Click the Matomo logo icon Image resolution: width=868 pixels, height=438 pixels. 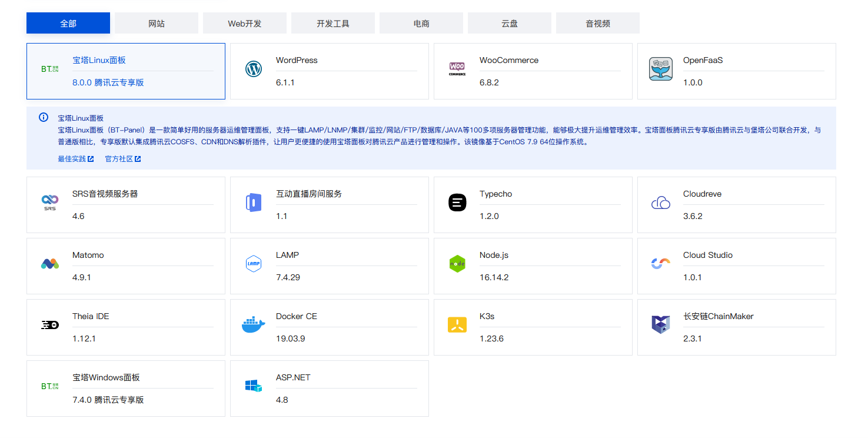click(x=50, y=264)
